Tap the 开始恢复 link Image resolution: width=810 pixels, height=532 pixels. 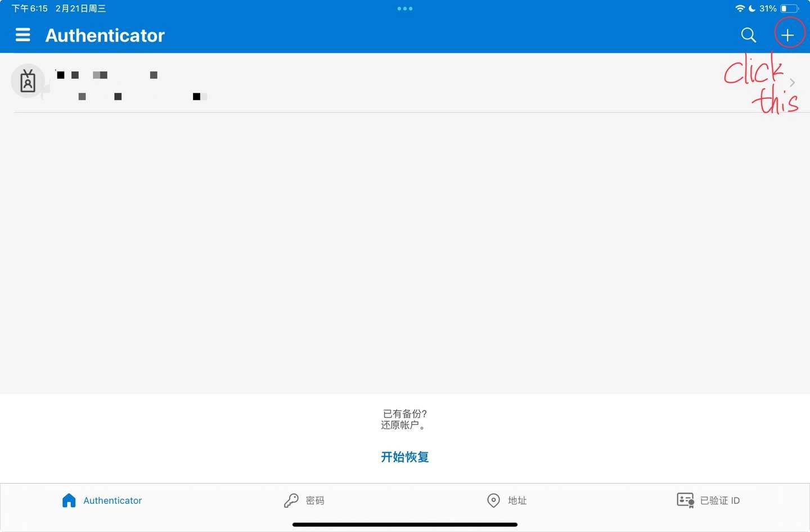point(405,457)
